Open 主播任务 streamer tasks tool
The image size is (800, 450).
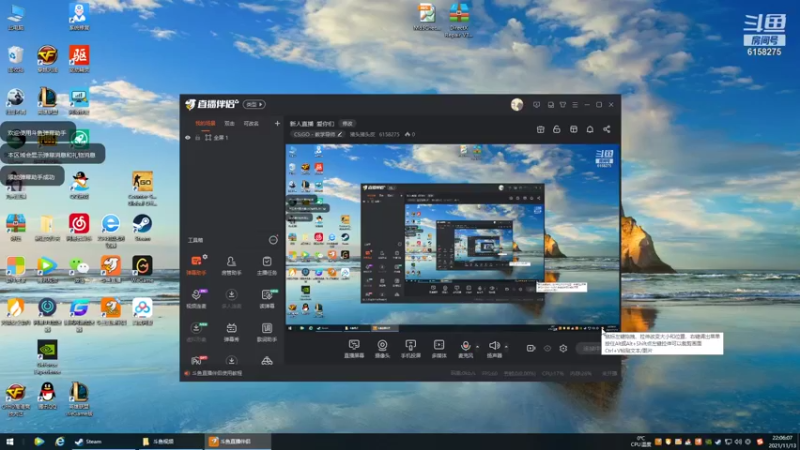266,265
